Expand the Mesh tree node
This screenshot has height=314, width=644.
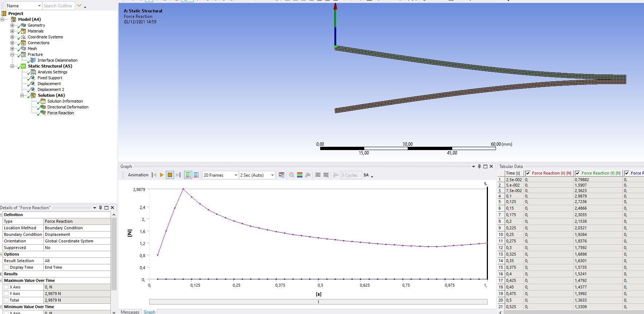[12, 49]
